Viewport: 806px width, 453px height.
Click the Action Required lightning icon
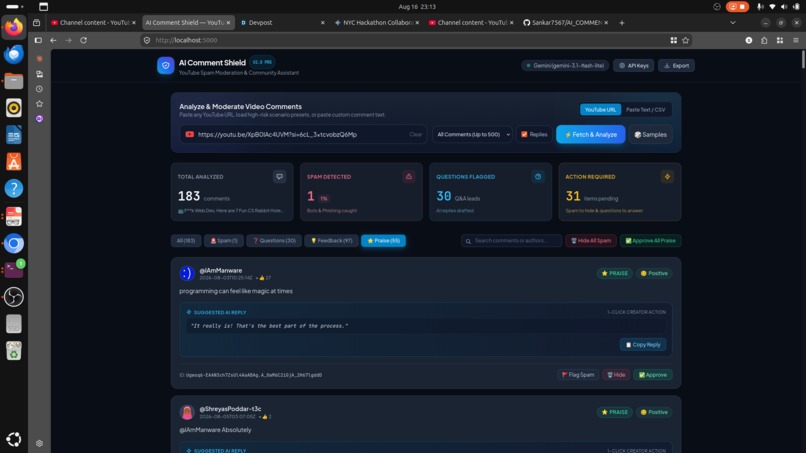tap(667, 176)
